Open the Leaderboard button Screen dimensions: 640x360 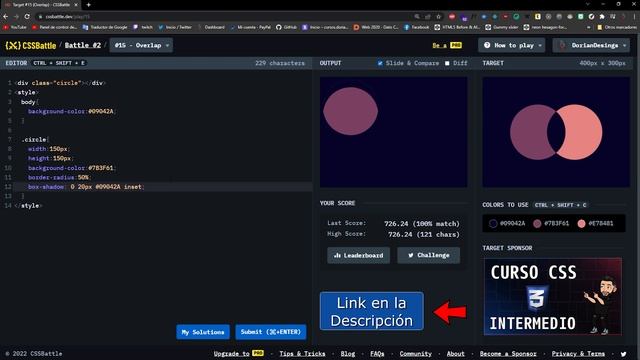pyautogui.click(x=358, y=255)
